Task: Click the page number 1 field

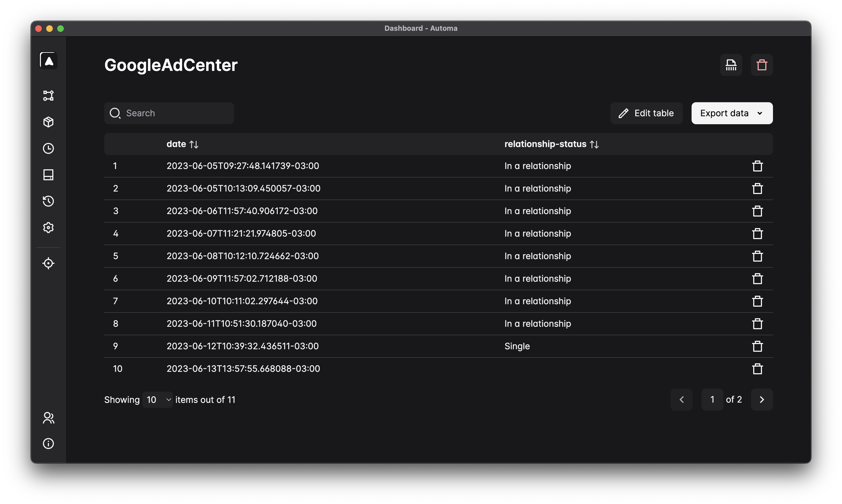Action: click(x=712, y=399)
